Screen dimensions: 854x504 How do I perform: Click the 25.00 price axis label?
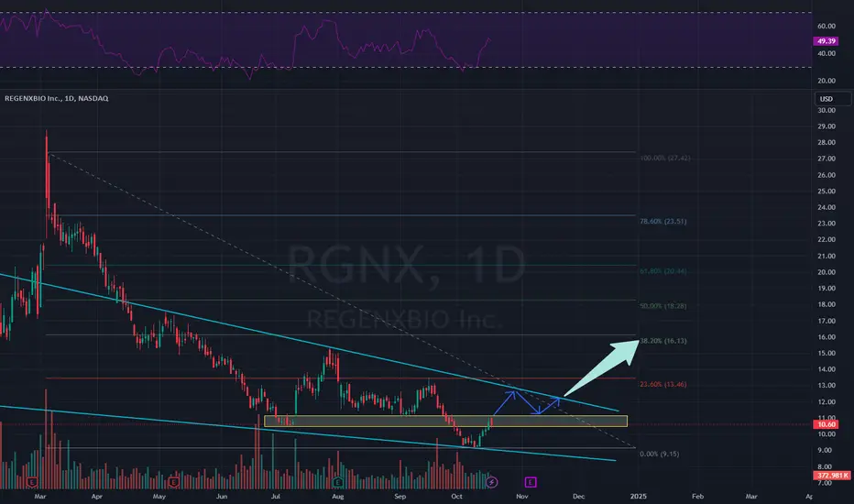click(827, 192)
